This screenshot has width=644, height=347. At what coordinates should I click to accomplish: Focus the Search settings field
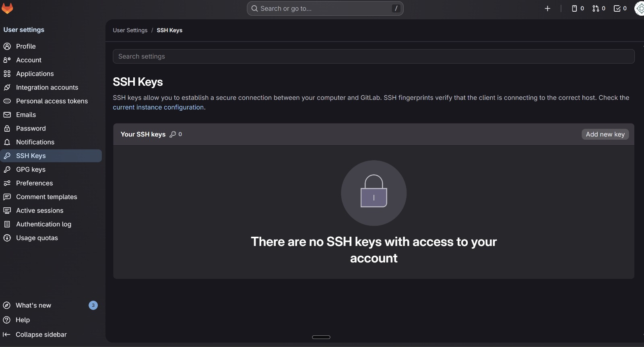[374, 56]
